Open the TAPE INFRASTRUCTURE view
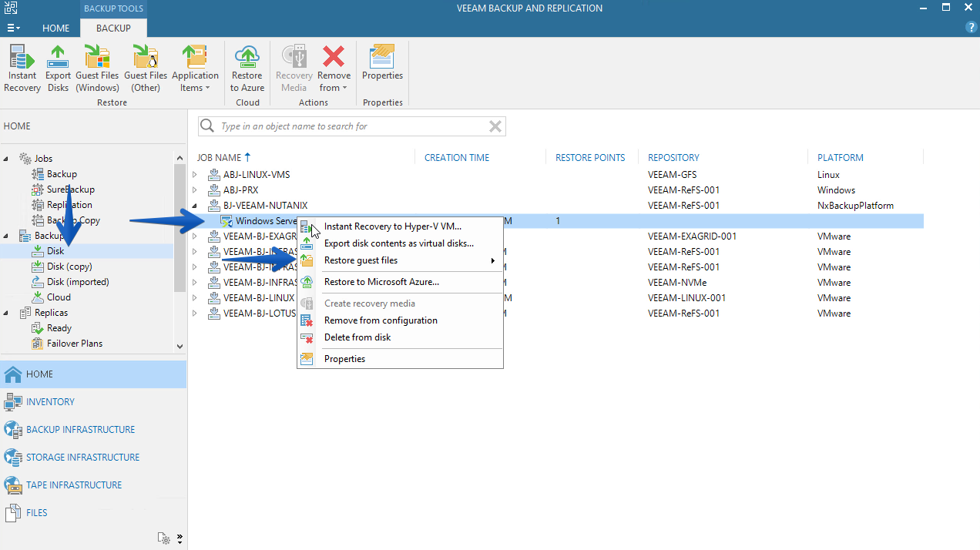This screenshot has height=550, width=980. tap(93, 485)
